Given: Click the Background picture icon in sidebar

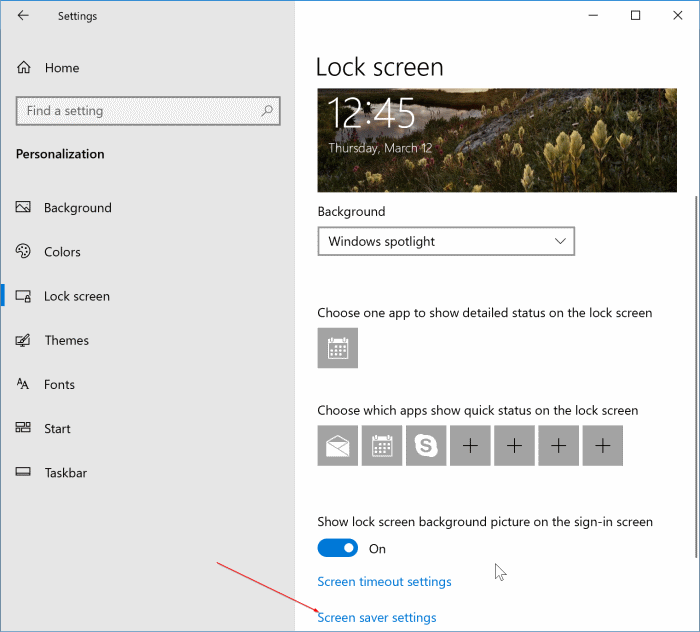Looking at the screenshot, I should coord(23,207).
